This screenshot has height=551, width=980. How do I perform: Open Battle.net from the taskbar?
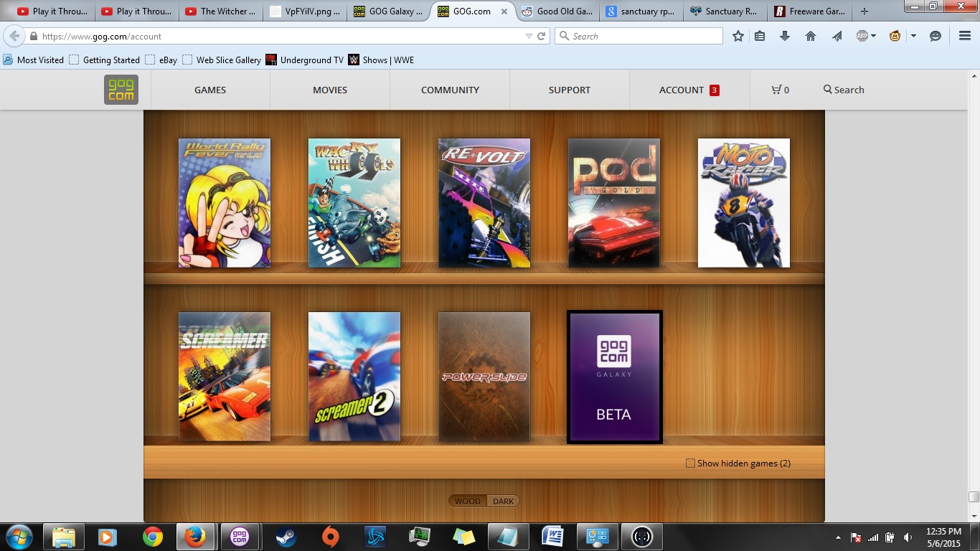coord(375,537)
